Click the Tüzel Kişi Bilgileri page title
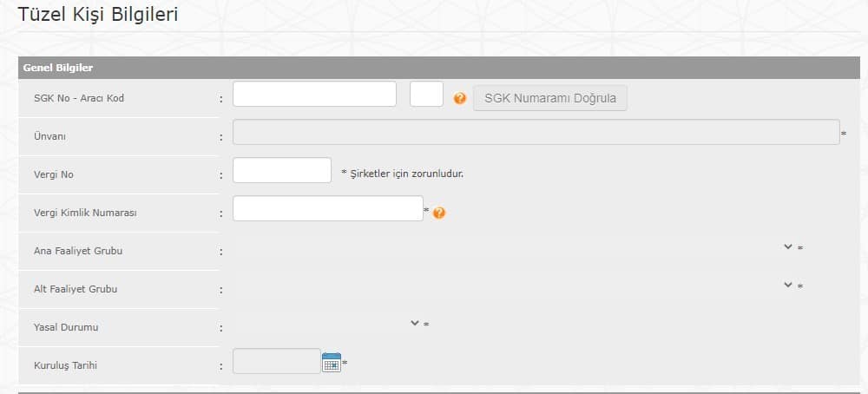Viewport: 868px width, 394px height. click(98, 15)
